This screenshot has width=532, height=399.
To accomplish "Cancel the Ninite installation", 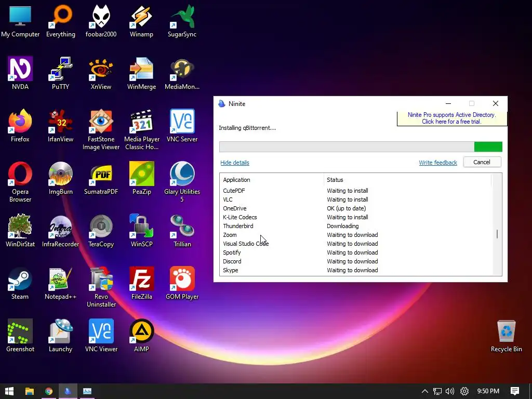I will coord(482,162).
